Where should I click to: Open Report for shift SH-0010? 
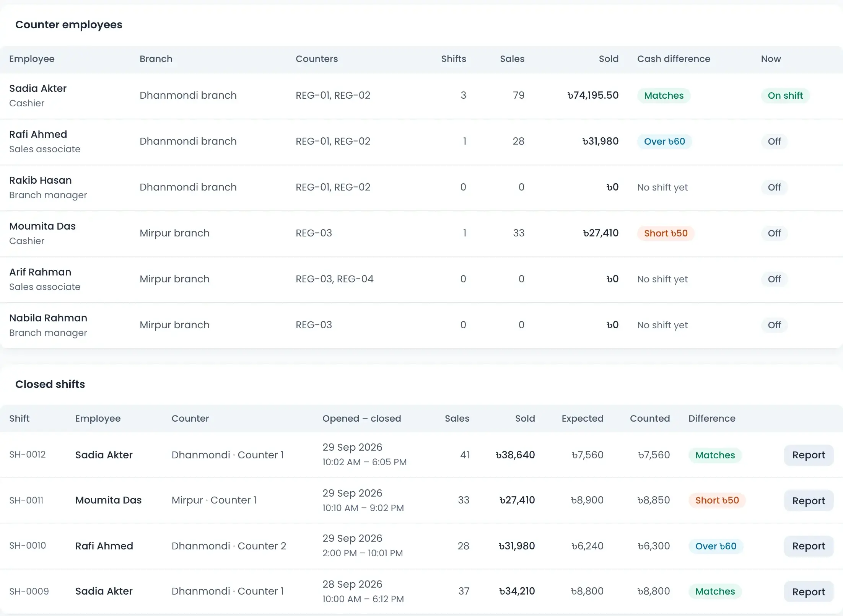click(x=809, y=546)
